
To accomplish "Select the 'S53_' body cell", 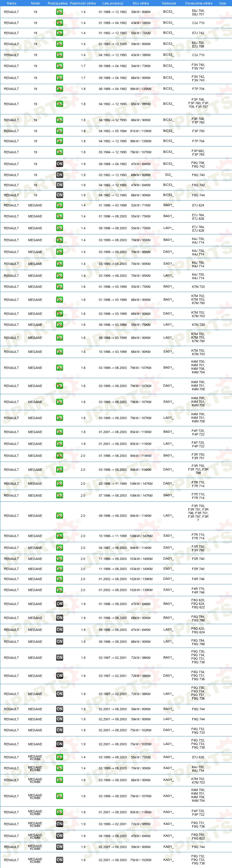I will (168, 175).
